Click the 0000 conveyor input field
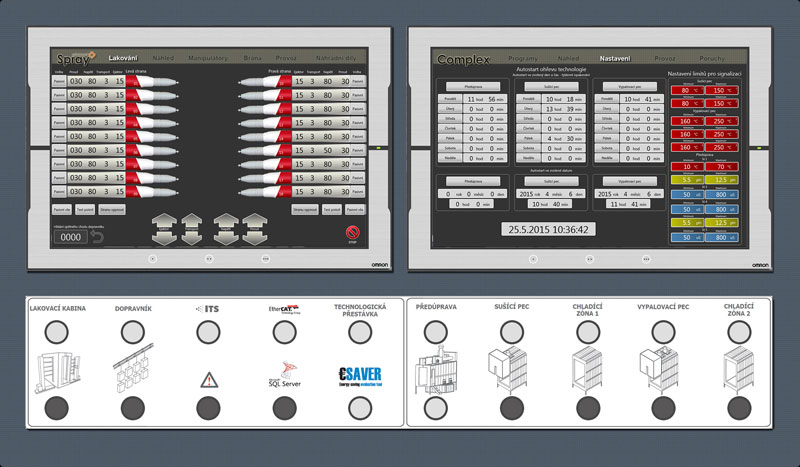The height and width of the screenshot is (467, 800). 69,238
